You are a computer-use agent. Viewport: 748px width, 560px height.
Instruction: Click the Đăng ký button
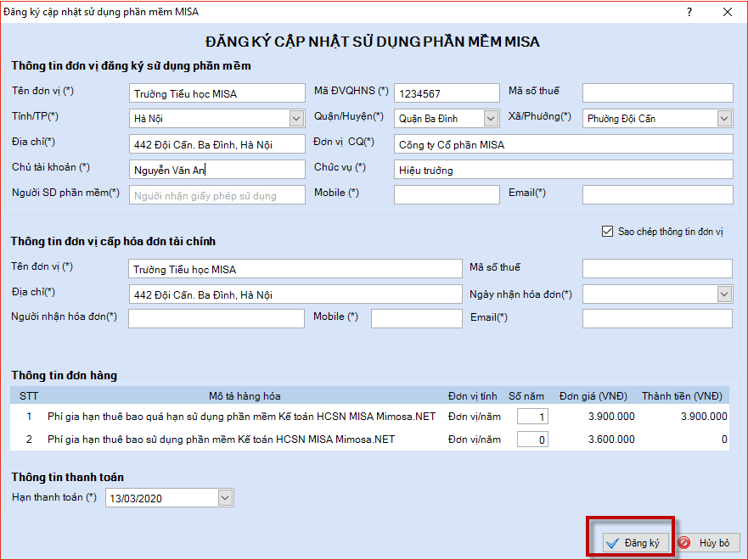coord(635,543)
